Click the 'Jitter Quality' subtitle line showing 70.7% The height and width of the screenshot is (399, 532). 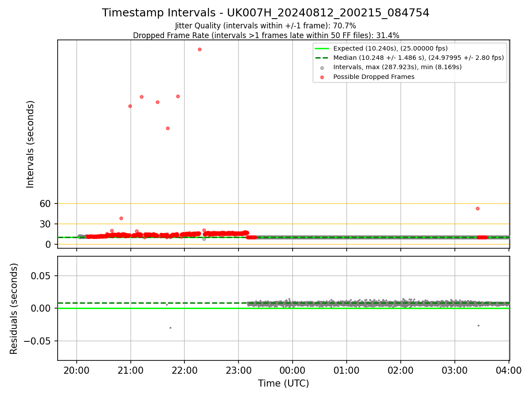pyautogui.click(x=266, y=26)
